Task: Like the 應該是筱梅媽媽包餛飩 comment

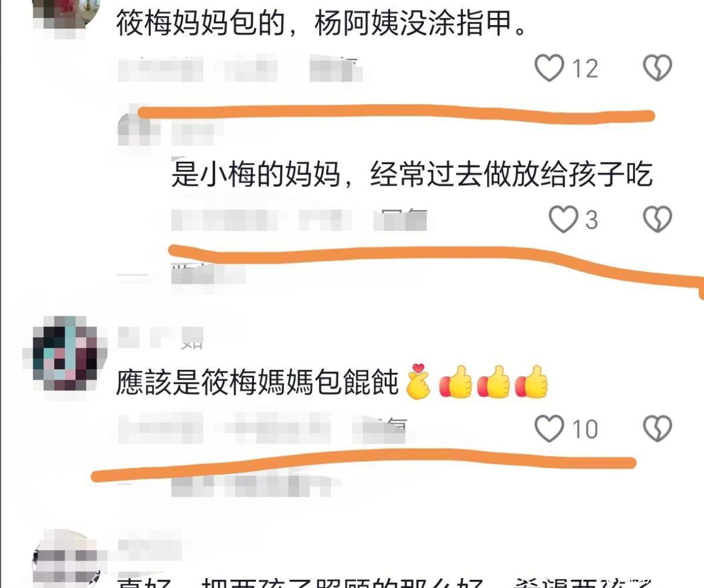Action: point(549,428)
